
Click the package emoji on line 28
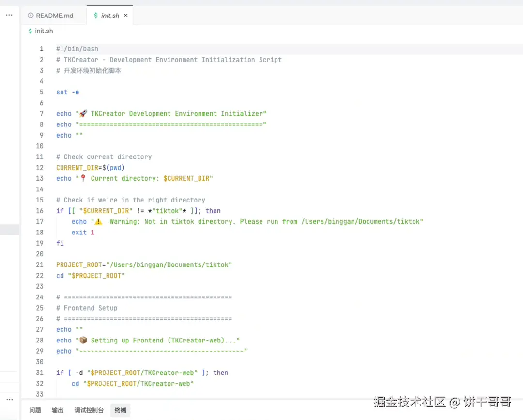coord(83,340)
